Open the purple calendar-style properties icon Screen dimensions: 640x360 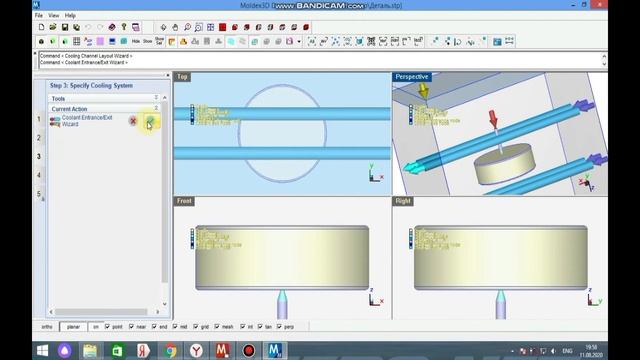click(x=136, y=27)
